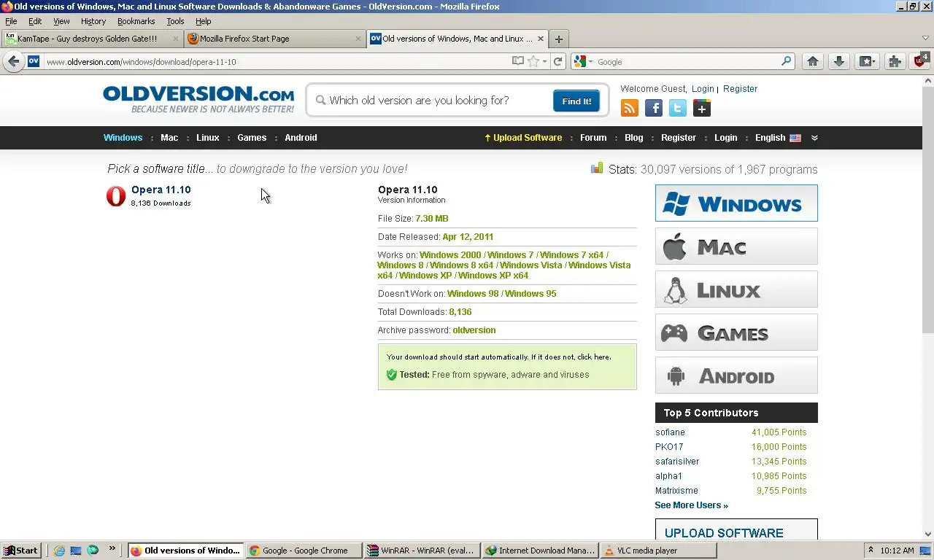Image resolution: width=934 pixels, height=560 pixels.
Task: Click the sofiane contributor name
Action: 670,432
